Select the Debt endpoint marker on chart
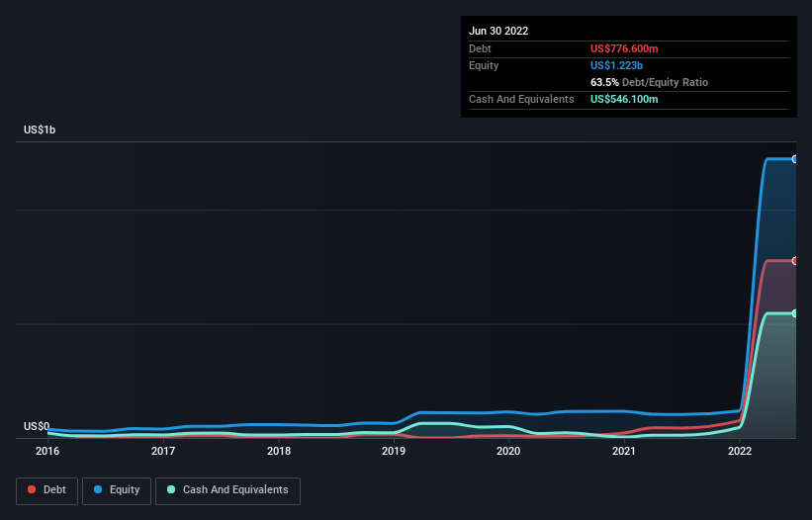 point(795,261)
